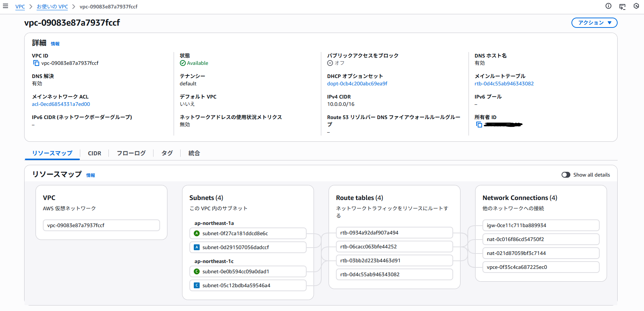
Task: Open 情報 link next to 詳細
Action: (x=55, y=44)
